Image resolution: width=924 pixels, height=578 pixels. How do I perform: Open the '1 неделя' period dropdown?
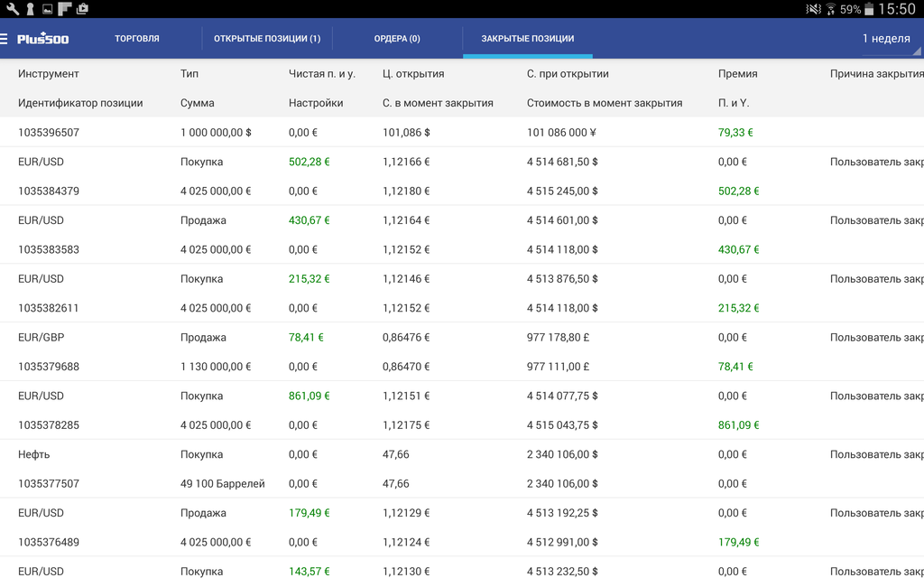889,39
